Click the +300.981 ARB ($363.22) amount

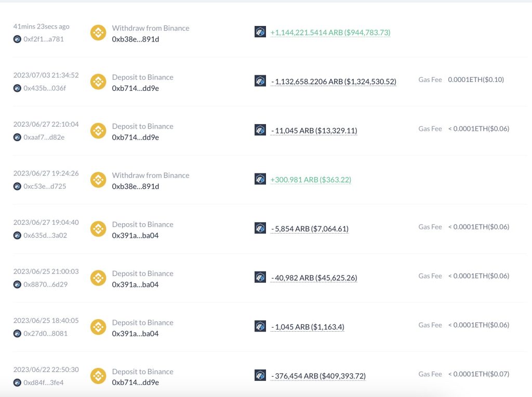(311, 180)
